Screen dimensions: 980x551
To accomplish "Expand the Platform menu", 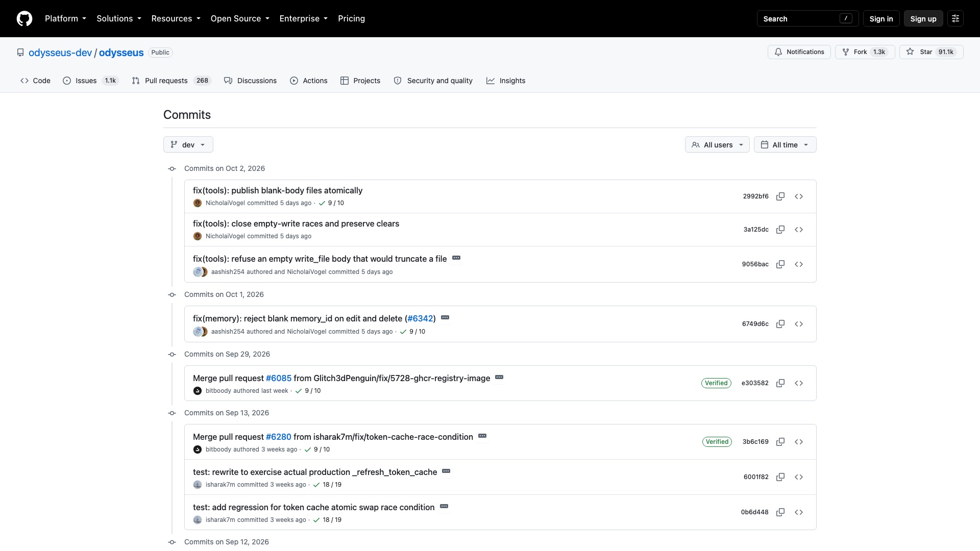I will click(65, 18).
